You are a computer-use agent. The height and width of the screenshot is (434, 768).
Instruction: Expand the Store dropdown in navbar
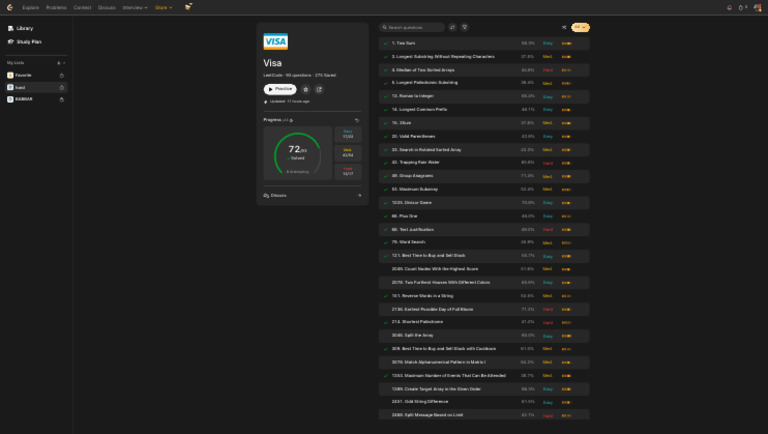pos(163,7)
